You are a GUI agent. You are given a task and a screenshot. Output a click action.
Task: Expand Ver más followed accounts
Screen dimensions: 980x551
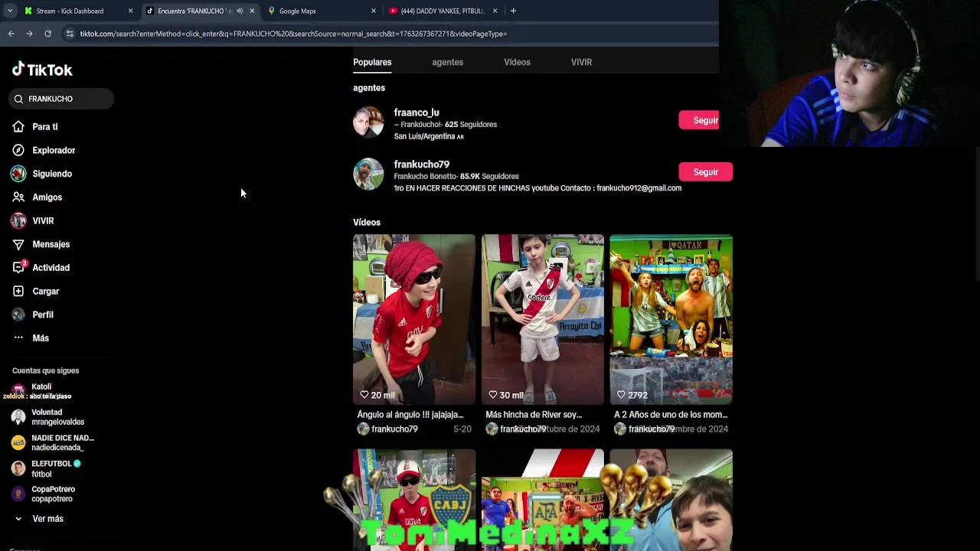(38, 519)
